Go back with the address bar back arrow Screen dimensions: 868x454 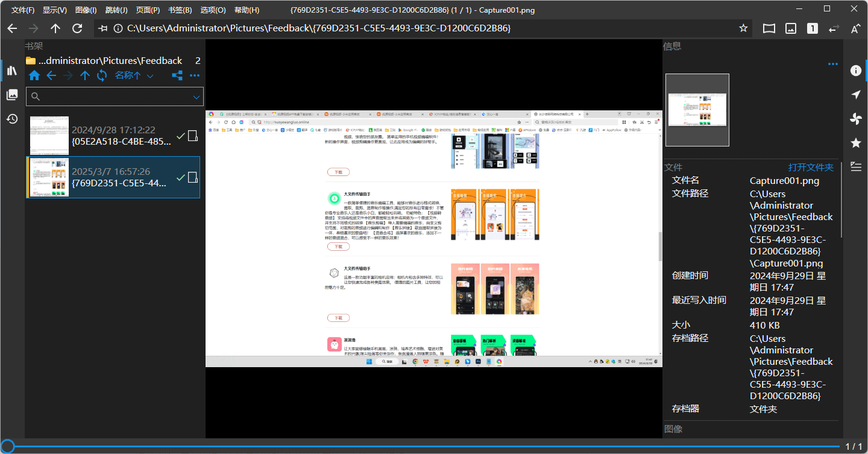pos(12,28)
